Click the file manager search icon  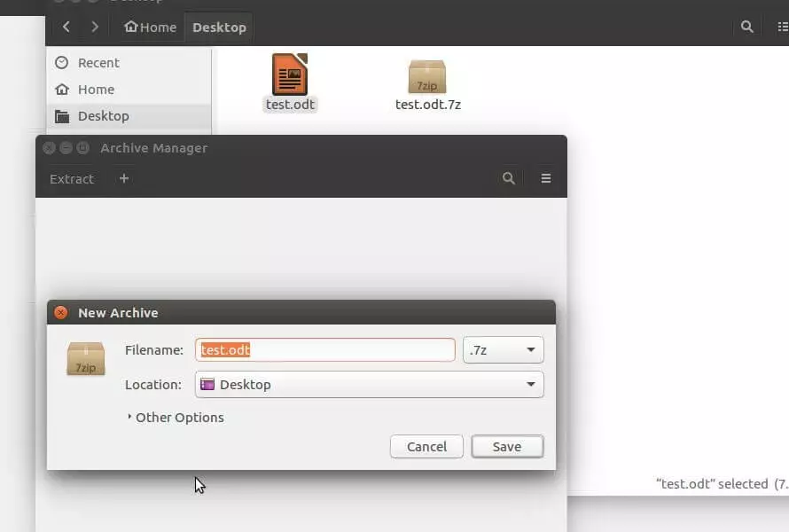click(747, 27)
